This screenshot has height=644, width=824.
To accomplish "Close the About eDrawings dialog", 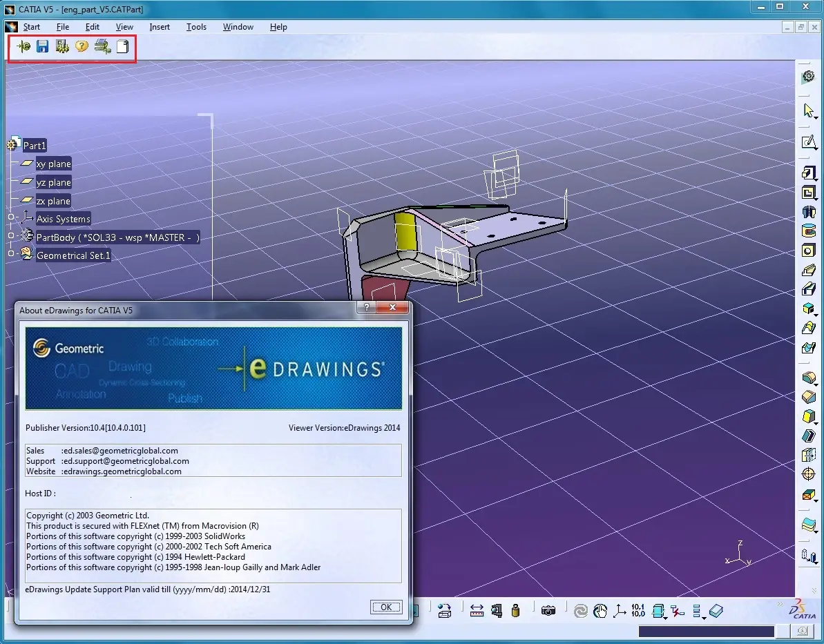I will coord(392,307).
